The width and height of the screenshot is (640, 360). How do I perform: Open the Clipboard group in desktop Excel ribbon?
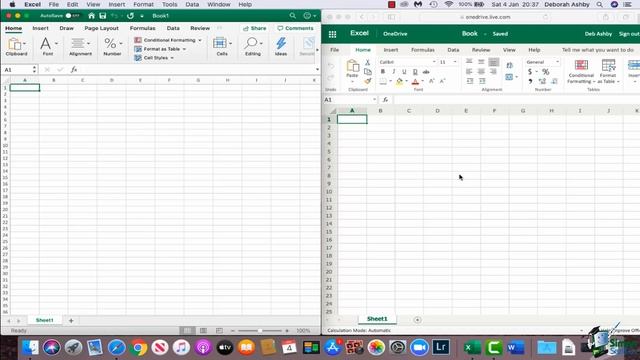[16, 47]
